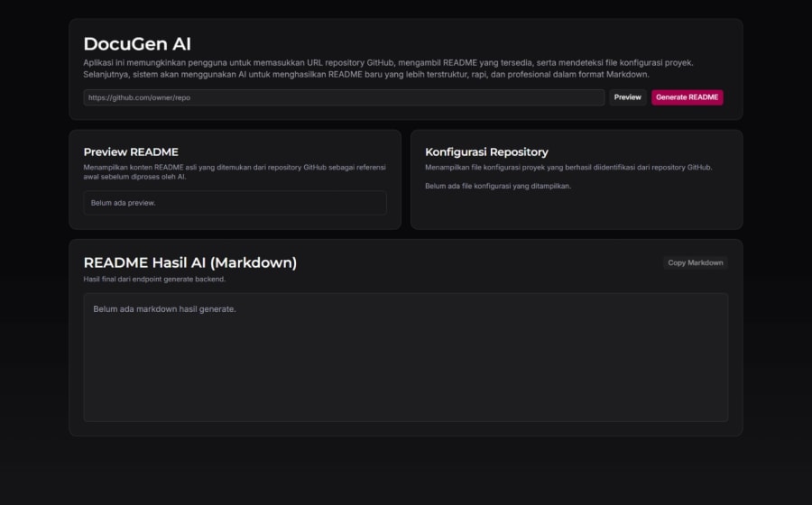This screenshot has width=812, height=505.
Task: Click the Preview README description text
Action: 235,171
